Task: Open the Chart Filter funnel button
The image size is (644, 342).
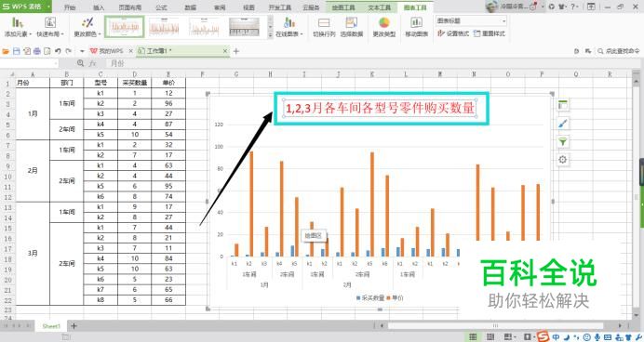Action: click(x=563, y=142)
